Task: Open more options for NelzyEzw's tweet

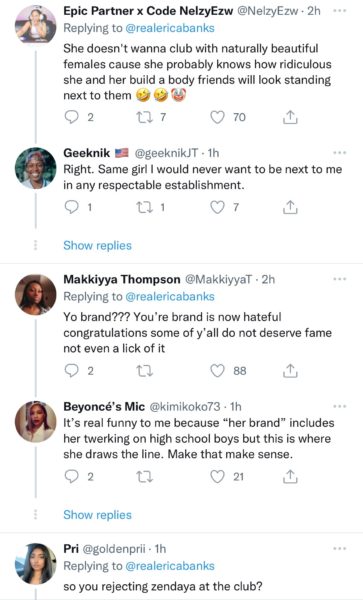Action: click(339, 11)
